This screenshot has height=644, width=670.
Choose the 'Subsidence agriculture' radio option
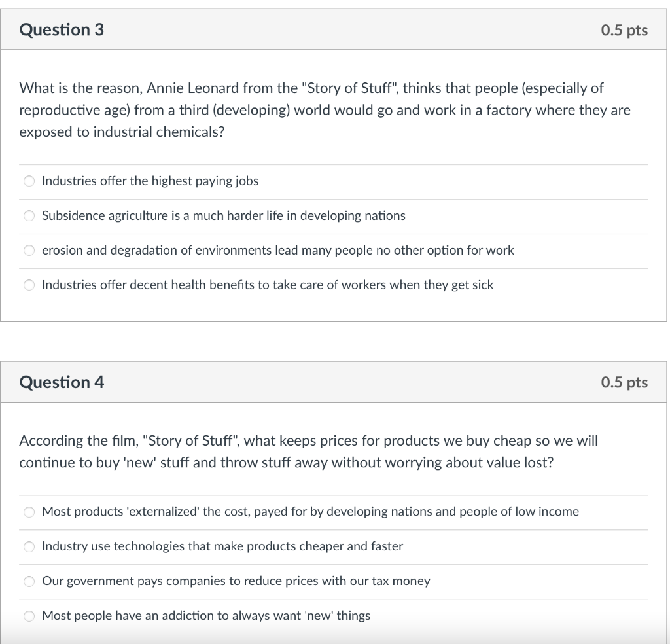29,216
